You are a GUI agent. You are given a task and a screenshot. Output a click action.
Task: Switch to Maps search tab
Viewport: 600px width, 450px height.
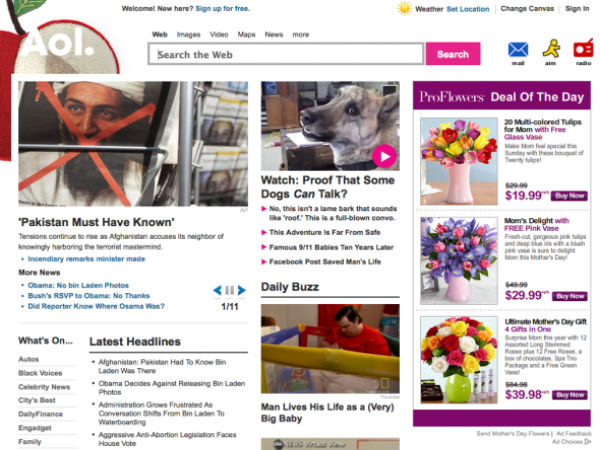pyautogui.click(x=246, y=34)
